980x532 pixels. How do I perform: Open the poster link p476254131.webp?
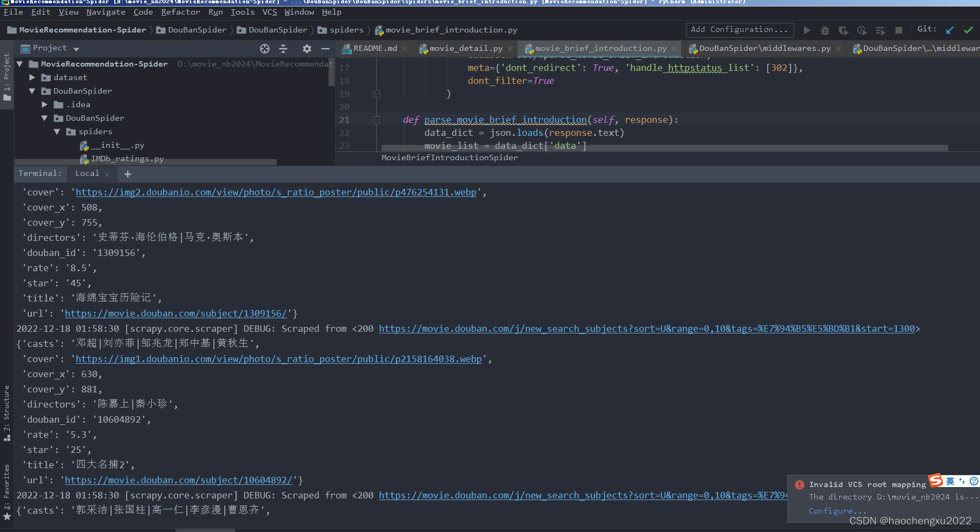point(276,192)
